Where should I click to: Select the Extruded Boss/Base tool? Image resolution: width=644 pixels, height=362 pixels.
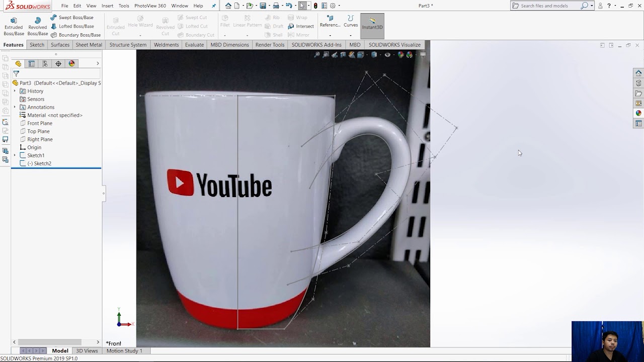[x=14, y=26]
